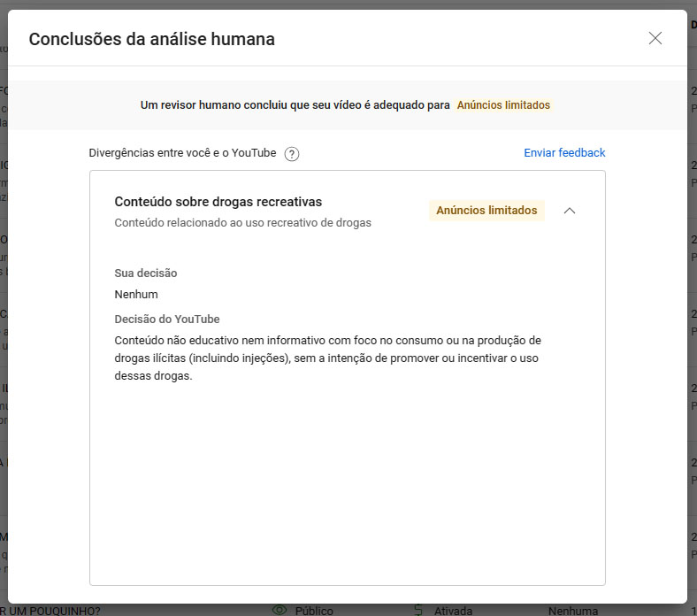
Task: Click the dialog title Conclusões da análise humana
Action: pos(151,39)
